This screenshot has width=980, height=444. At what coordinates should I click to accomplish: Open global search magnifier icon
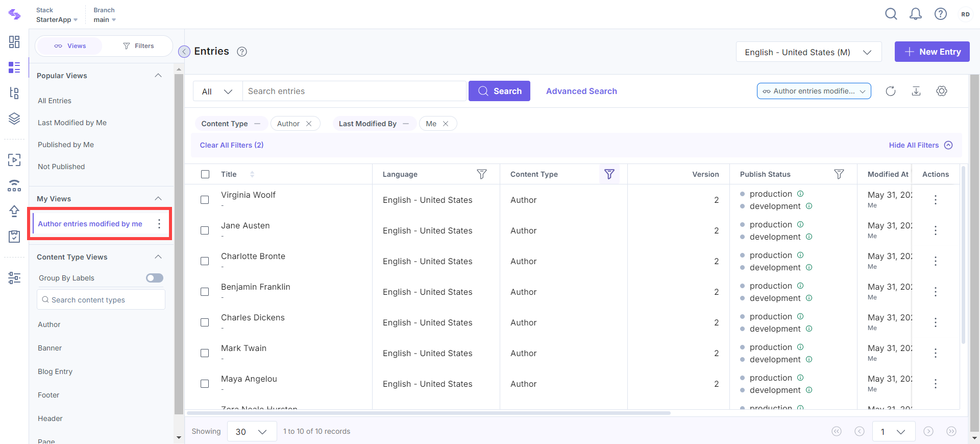tap(891, 14)
